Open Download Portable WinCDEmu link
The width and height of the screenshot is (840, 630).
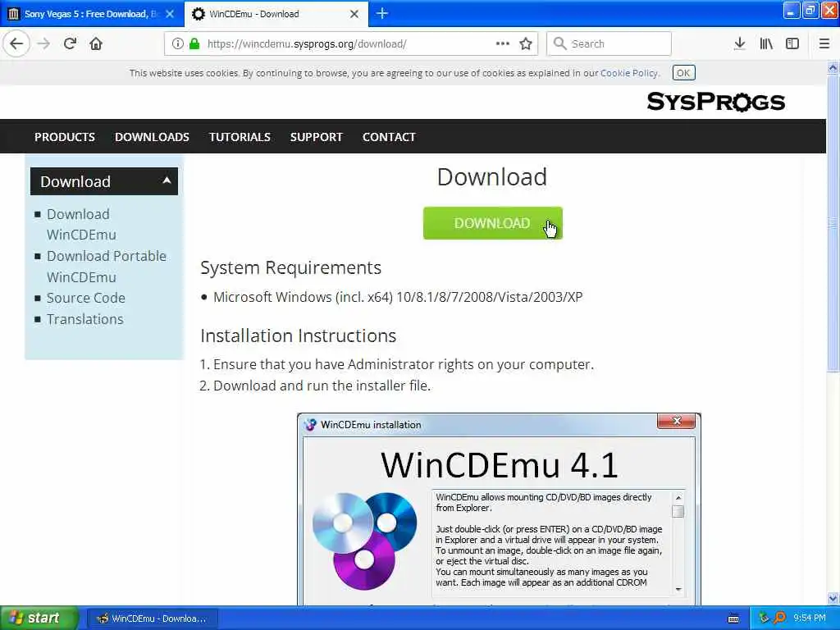pyautogui.click(x=106, y=267)
